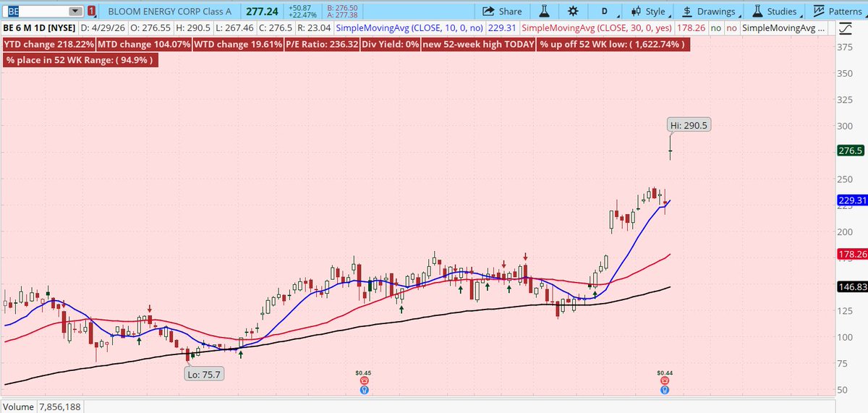Screen dimensions: 868x413
Task: Click the red number 1 link indicator
Action: pyautogui.click(x=93, y=11)
